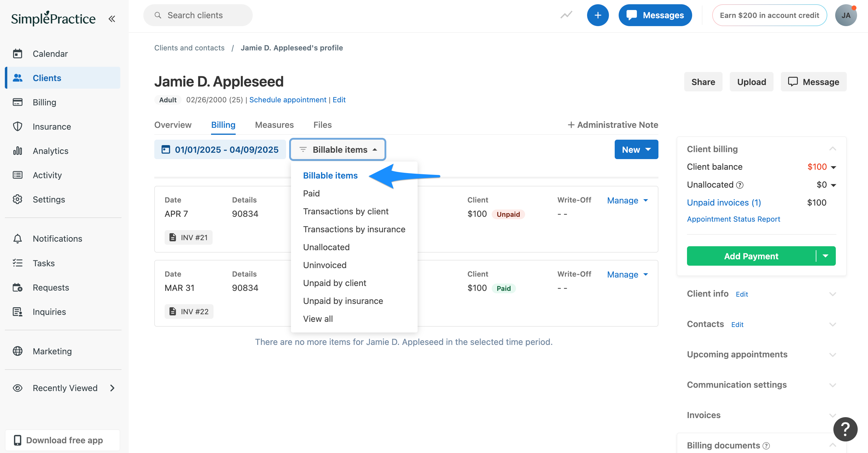Image resolution: width=868 pixels, height=453 pixels.
Task: Open the help question mark bubble
Action: click(x=845, y=429)
